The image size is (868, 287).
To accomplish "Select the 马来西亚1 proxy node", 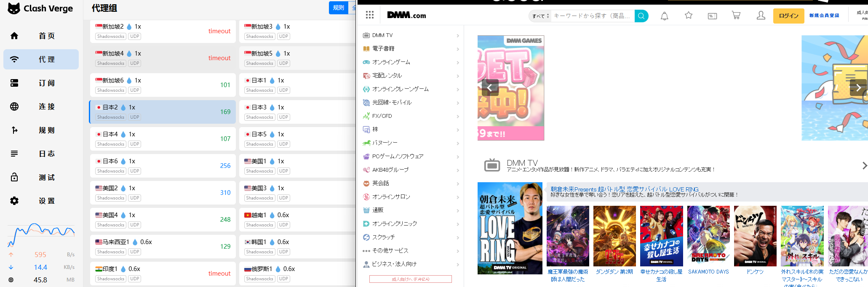I will coord(163,247).
